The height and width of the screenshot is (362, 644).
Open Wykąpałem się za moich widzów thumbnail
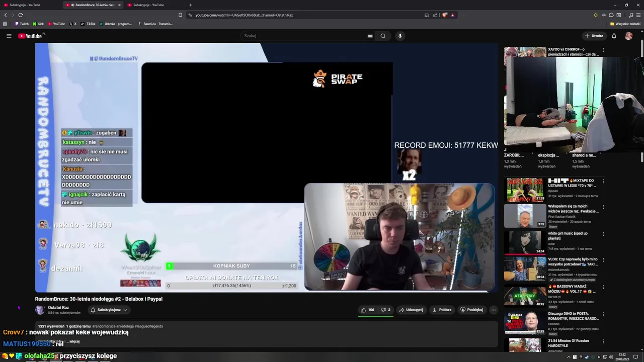click(x=525, y=216)
